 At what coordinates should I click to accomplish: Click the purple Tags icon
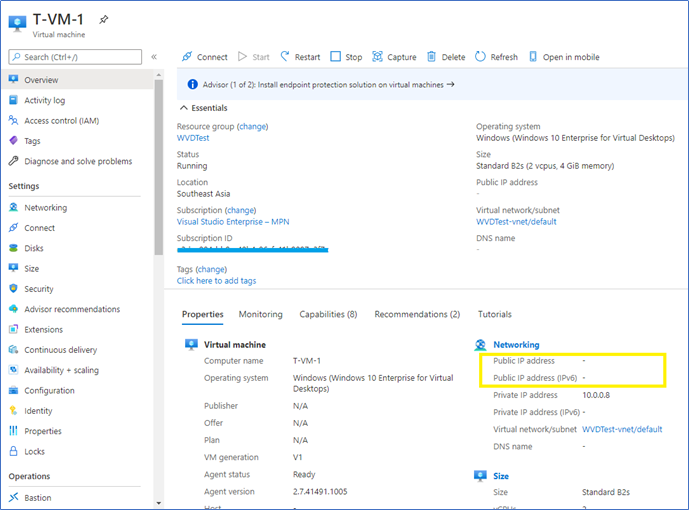[14, 141]
